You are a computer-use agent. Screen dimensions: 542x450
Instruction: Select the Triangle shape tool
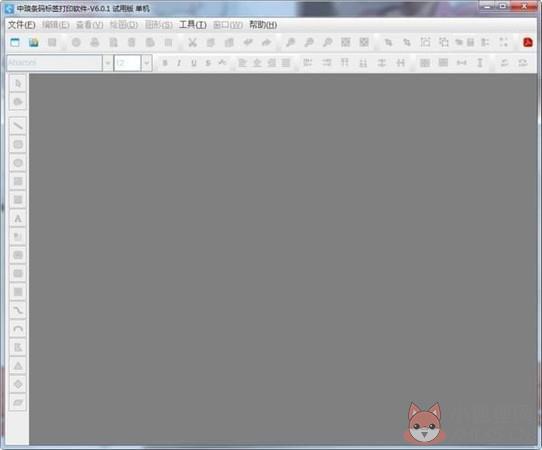pos(18,366)
